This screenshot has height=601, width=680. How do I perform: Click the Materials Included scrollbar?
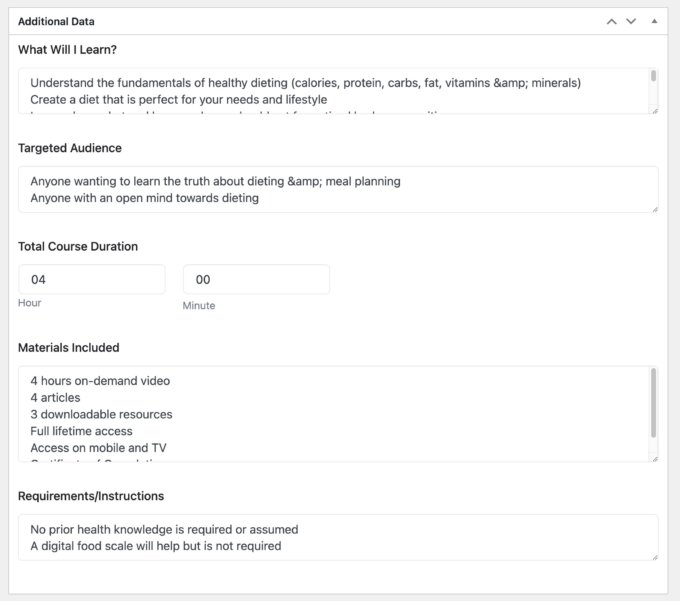pyautogui.click(x=654, y=403)
